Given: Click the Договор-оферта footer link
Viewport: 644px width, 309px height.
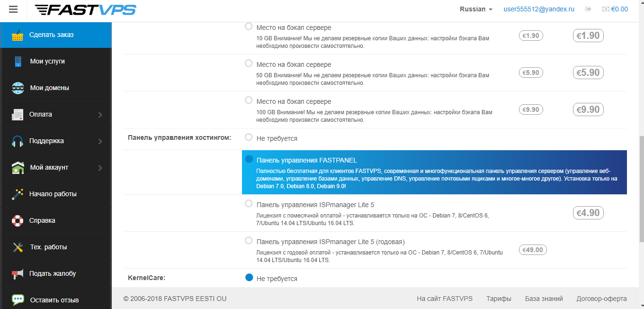Looking at the screenshot, I should (x=601, y=299).
